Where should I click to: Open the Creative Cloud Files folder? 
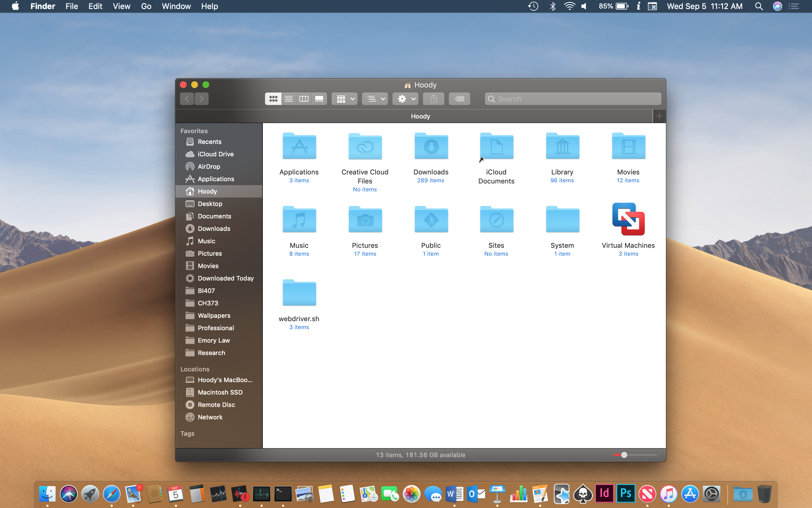[x=365, y=146]
